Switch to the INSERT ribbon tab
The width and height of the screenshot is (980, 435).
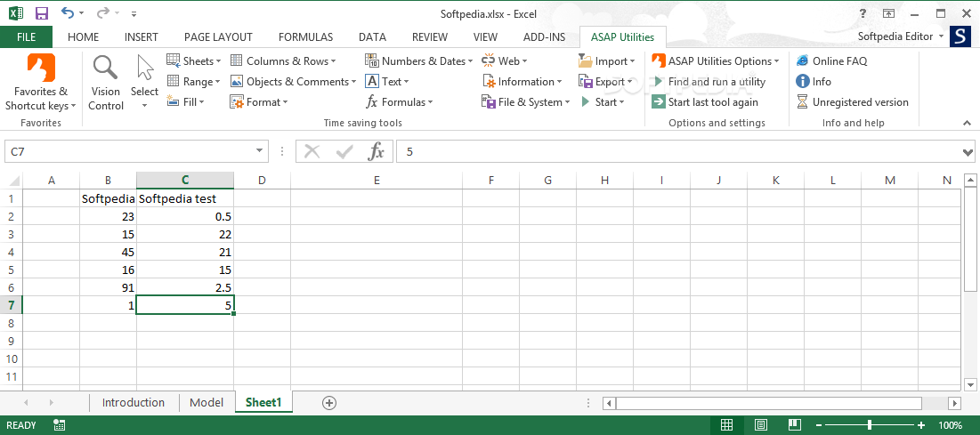point(142,36)
